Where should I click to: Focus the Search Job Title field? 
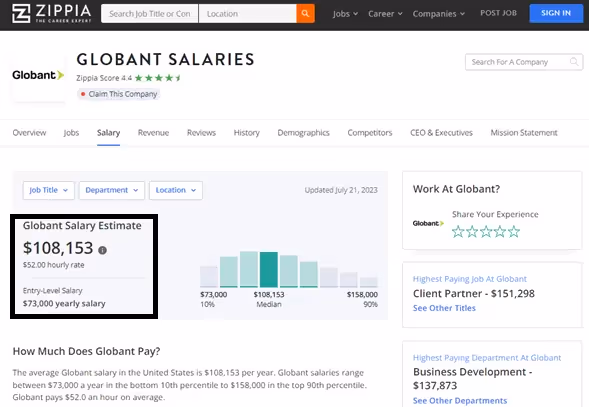[150, 14]
